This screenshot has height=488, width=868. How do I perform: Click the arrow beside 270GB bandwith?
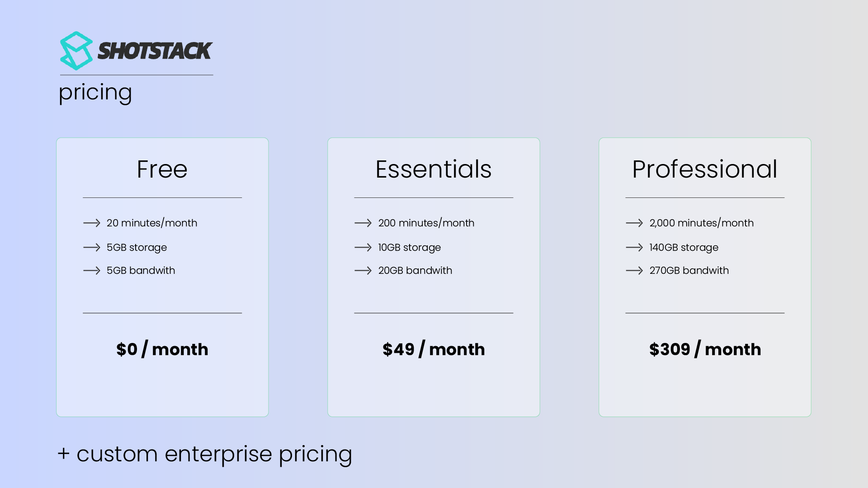click(x=634, y=270)
